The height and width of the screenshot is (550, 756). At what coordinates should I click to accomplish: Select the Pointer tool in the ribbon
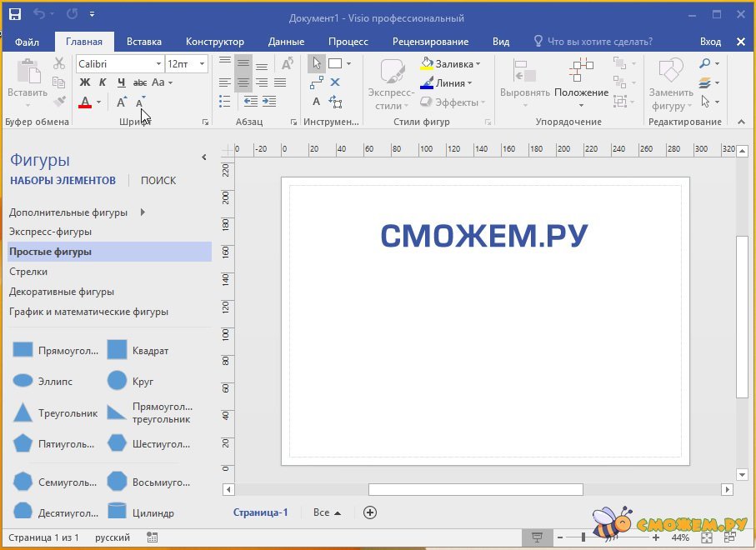316,63
